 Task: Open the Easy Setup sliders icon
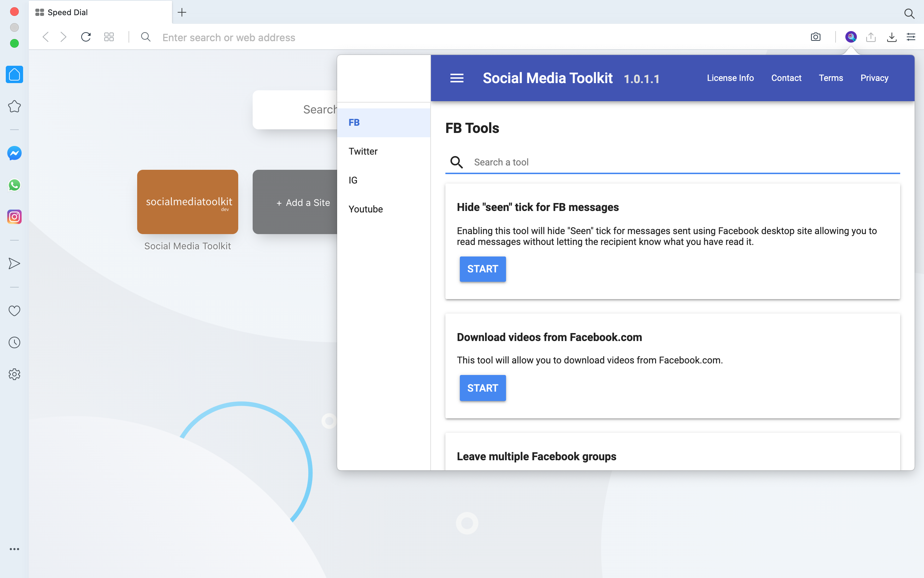click(x=911, y=37)
